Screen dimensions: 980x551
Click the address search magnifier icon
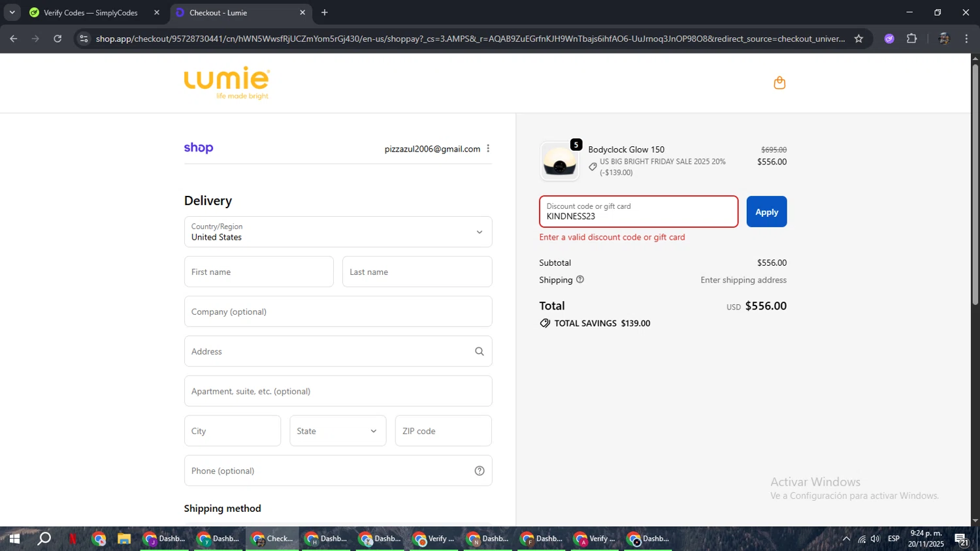pos(479,351)
